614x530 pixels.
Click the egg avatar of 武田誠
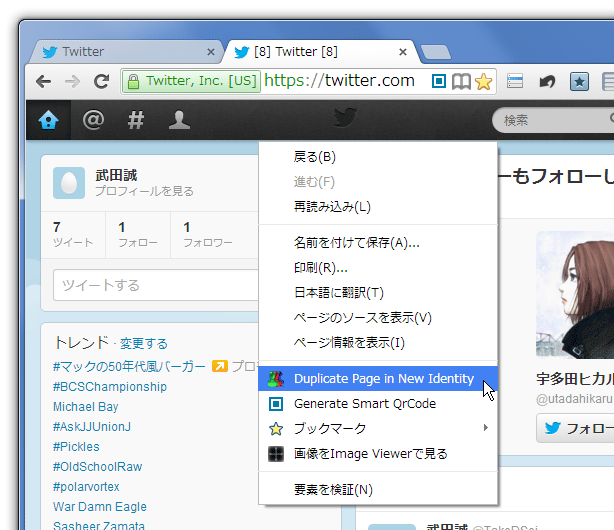point(69,183)
